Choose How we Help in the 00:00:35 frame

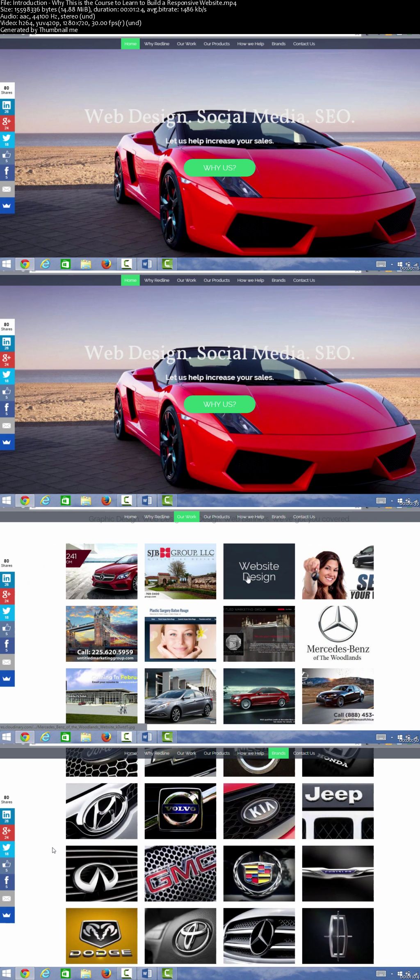251,280
